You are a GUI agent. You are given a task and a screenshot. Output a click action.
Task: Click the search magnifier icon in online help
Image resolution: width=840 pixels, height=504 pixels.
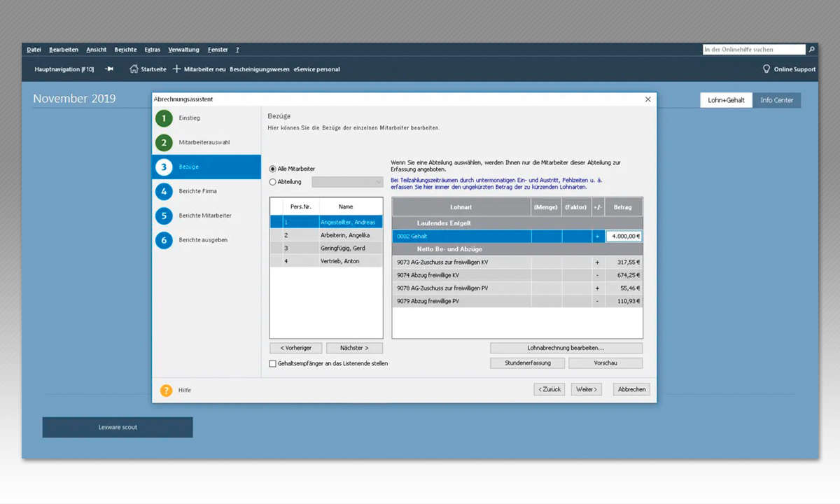pyautogui.click(x=811, y=50)
